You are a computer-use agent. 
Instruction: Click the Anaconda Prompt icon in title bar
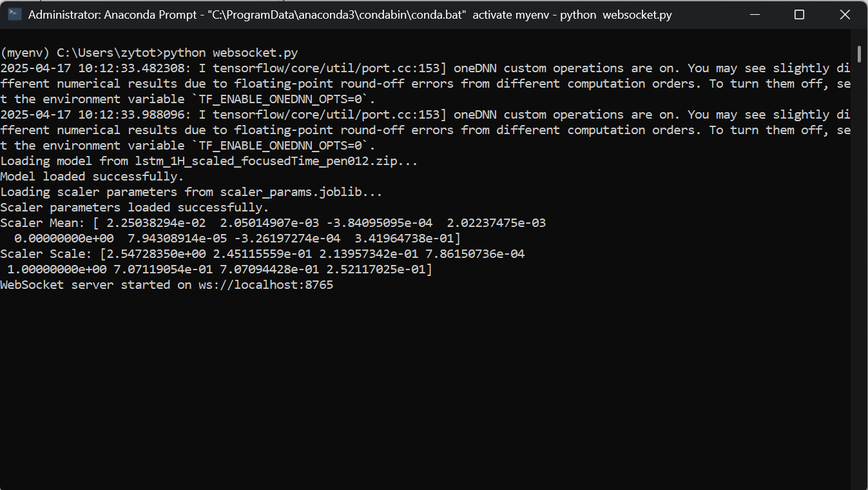[x=14, y=14]
